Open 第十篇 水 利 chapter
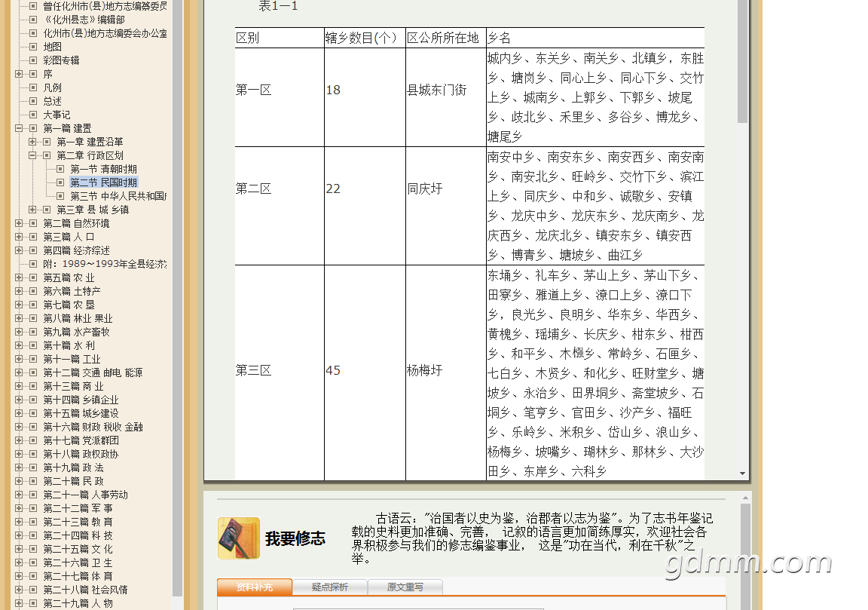 coord(69,345)
